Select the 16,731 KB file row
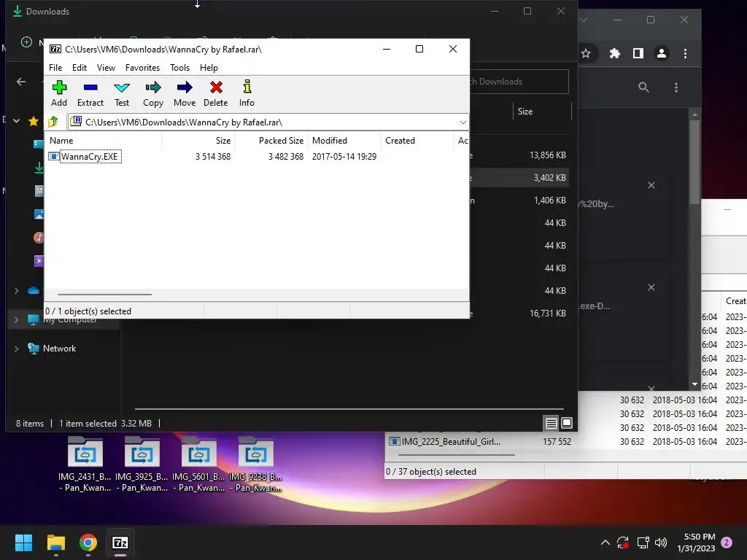Image resolution: width=747 pixels, height=560 pixels. [521, 314]
